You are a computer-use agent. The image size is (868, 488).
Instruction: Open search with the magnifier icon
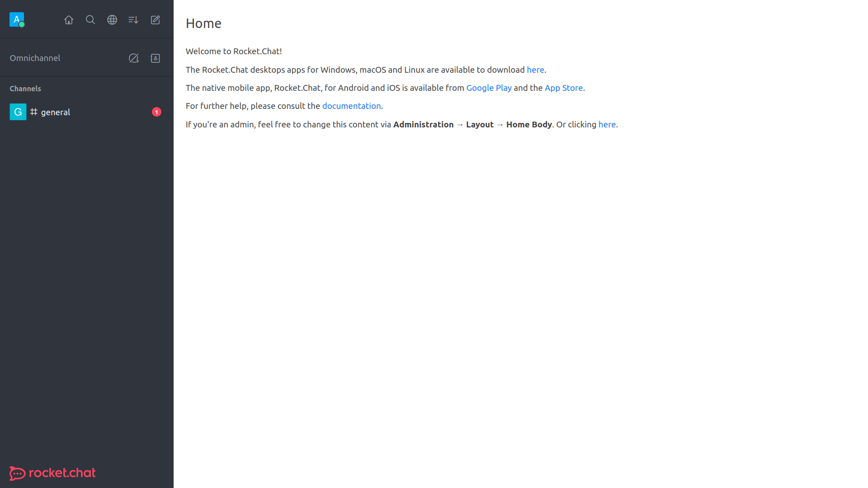(90, 20)
